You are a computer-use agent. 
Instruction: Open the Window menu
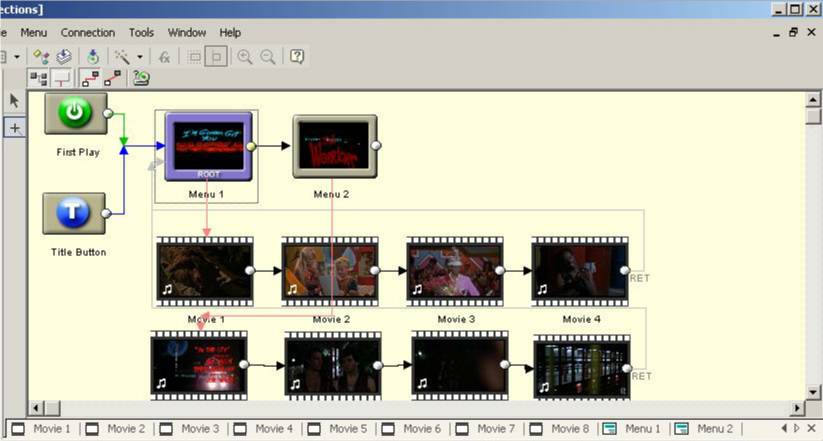click(186, 33)
